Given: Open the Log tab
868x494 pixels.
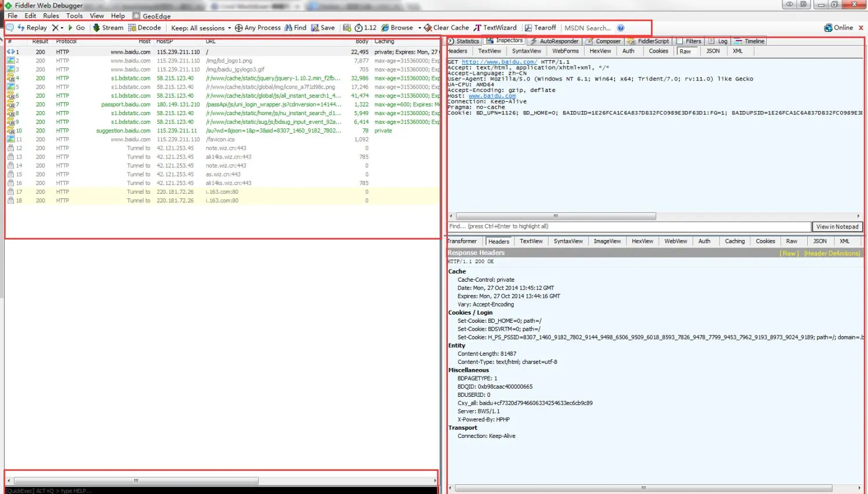Looking at the screenshot, I should (x=718, y=41).
